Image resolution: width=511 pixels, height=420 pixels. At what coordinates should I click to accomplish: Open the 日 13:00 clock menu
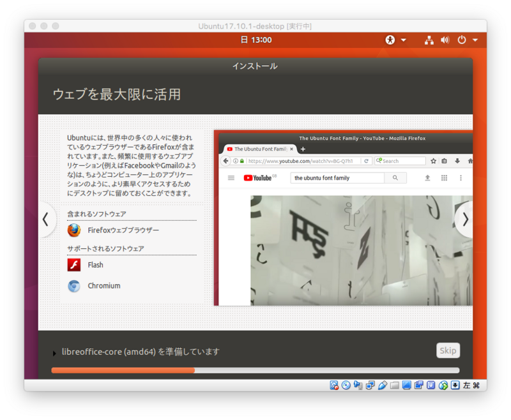(x=256, y=40)
